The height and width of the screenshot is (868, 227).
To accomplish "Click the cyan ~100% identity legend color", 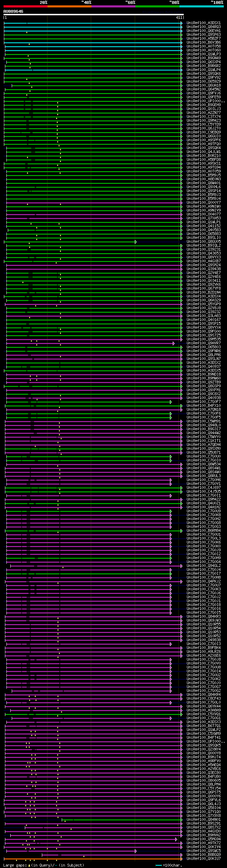I will (x=201, y=6).
